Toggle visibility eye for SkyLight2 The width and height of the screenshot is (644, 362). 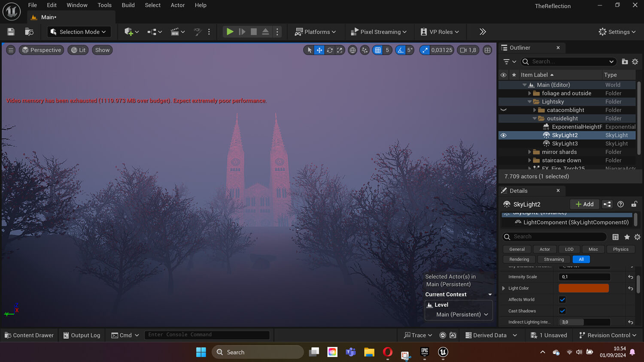pyautogui.click(x=504, y=135)
